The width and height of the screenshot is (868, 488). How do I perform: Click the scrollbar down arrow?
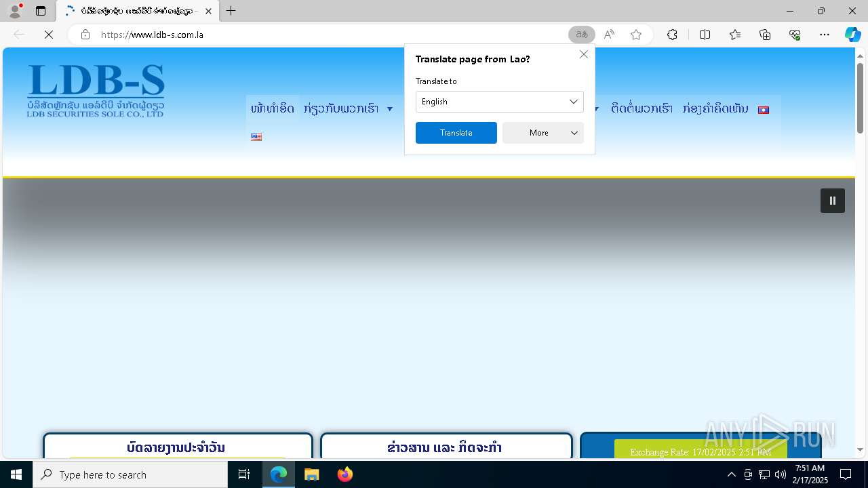click(861, 450)
